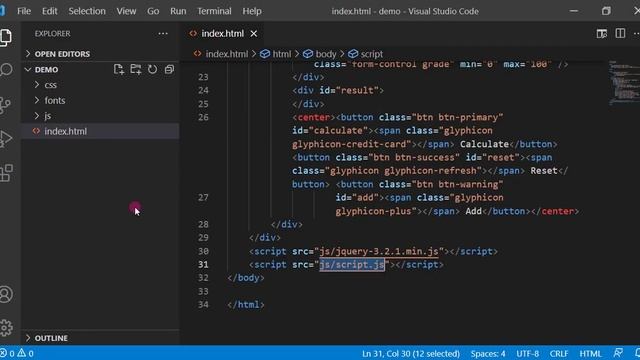Select index.html in the file tree
The width and height of the screenshot is (640, 360).
100,131
